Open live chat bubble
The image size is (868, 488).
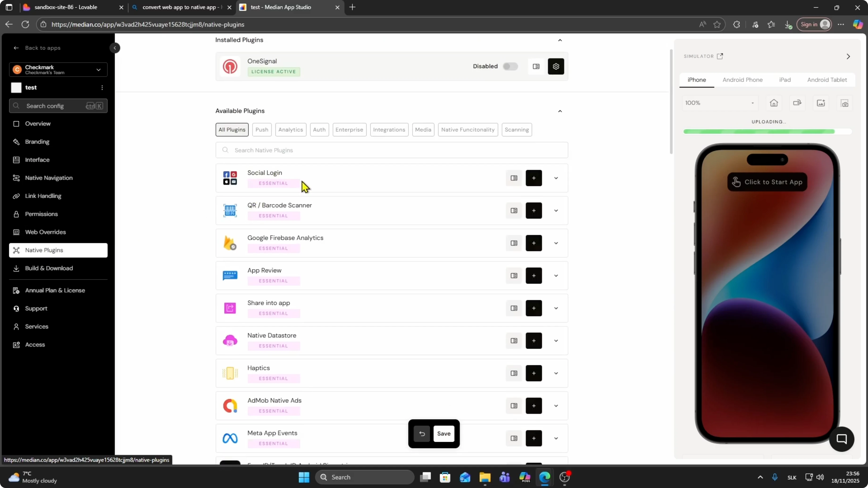(841, 439)
